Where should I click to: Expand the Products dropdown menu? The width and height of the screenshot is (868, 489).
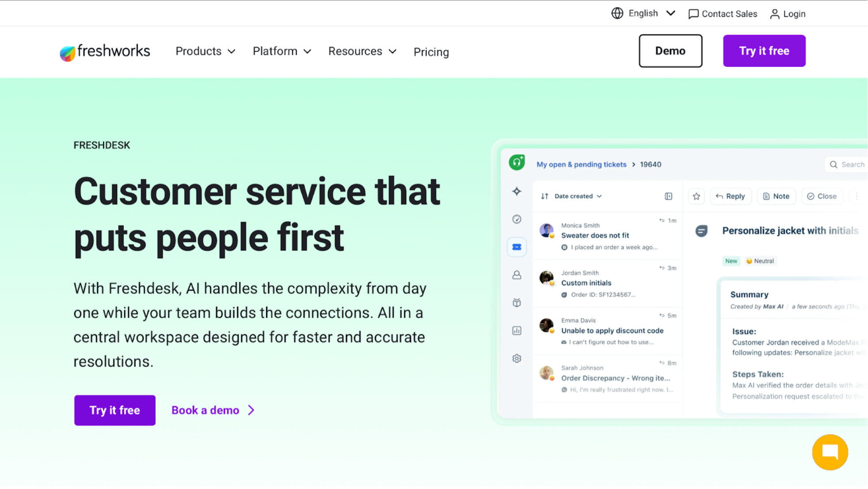[x=206, y=51]
